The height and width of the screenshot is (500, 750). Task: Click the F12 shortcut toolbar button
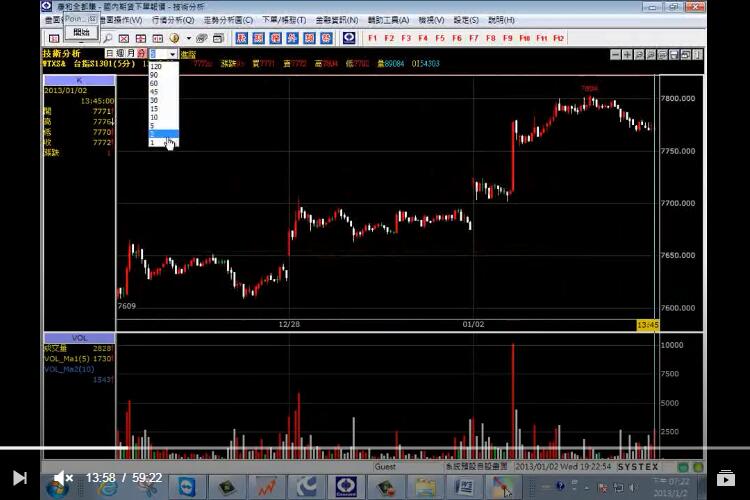tap(559, 38)
